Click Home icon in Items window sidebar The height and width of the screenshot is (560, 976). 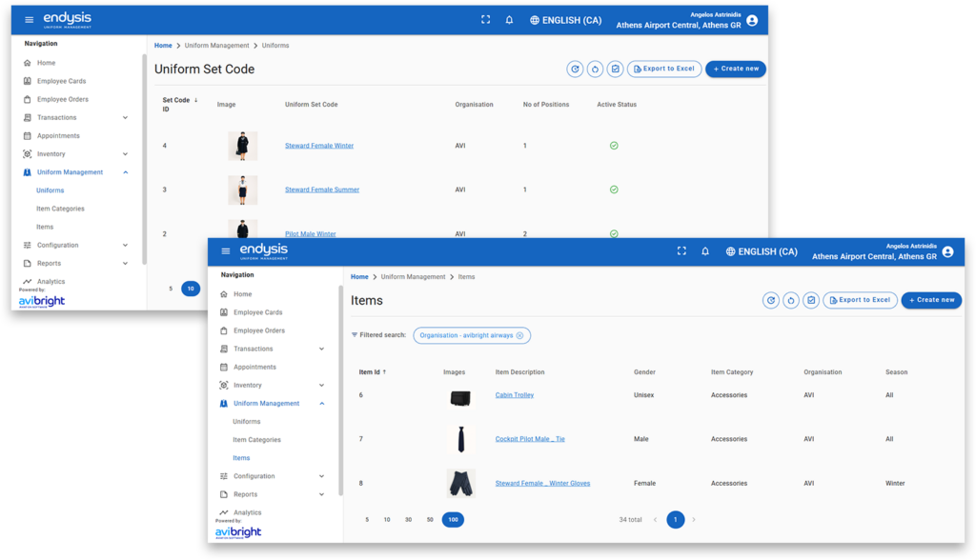point(223,294)
